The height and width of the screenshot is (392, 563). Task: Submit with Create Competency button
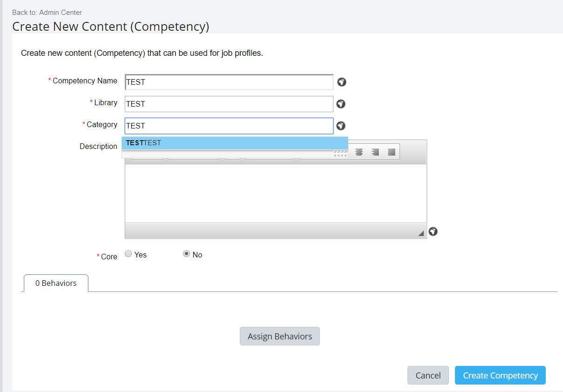tap(500, 375)
